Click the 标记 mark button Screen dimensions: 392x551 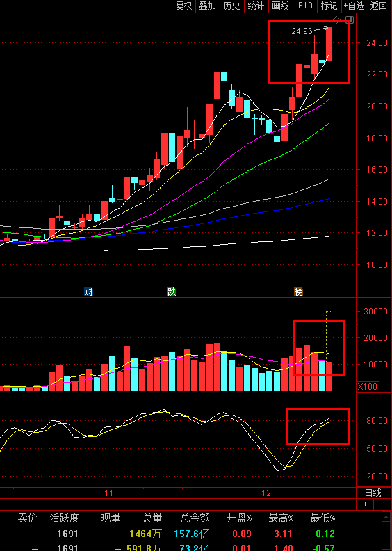329,6
